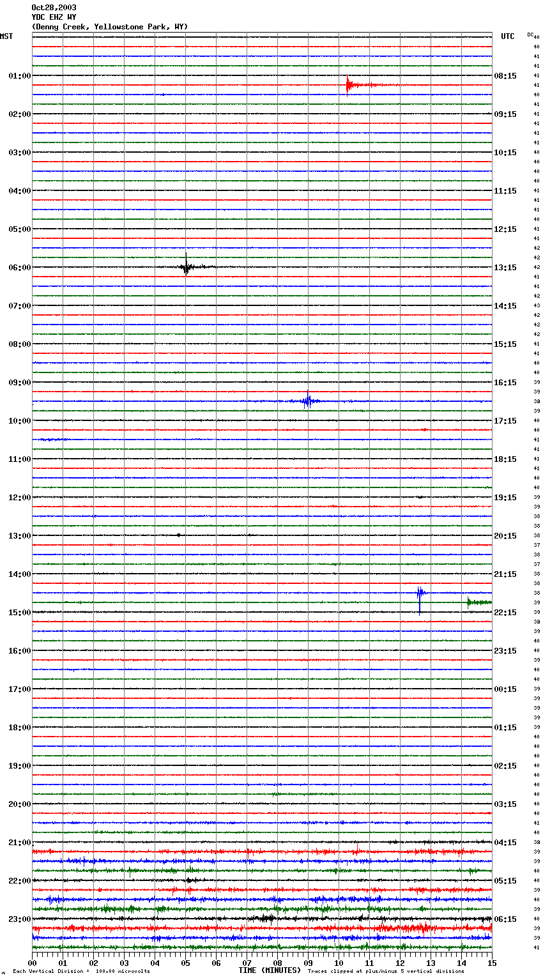The image size is (543, 980).
Task: Click the 03 minute tick on bottom axis
Action: coord(125,963)
